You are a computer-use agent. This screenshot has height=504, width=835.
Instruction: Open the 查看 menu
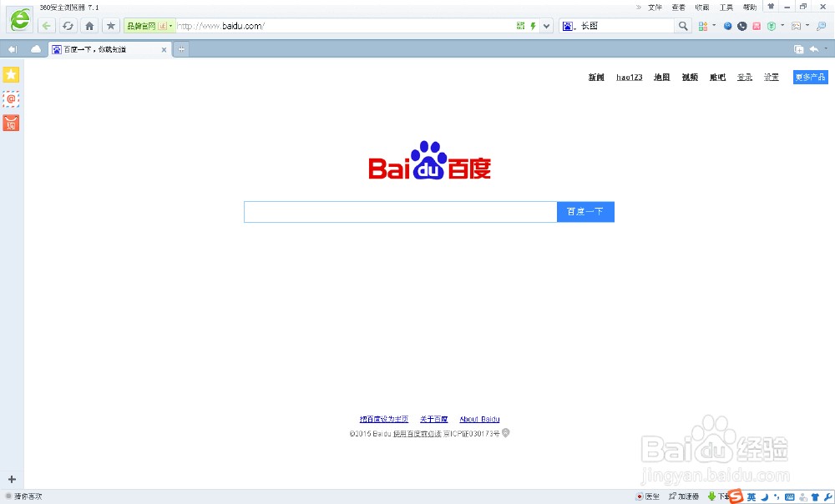(678, 8)
